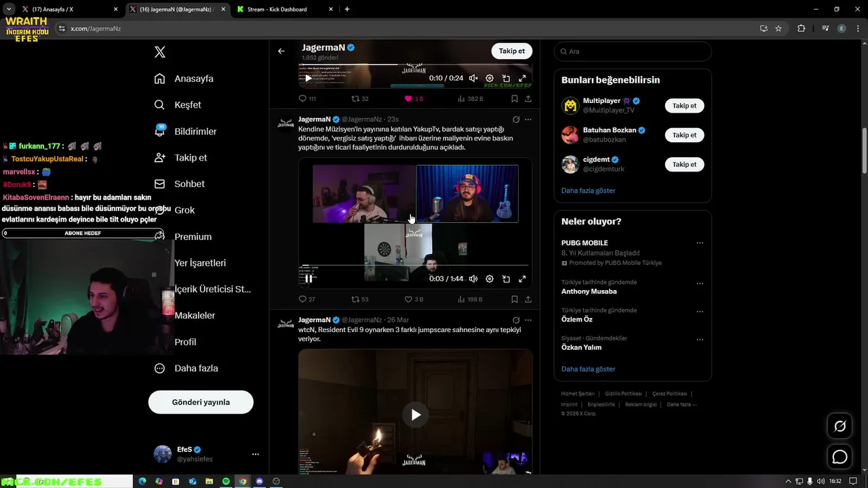Follow cigdemt with Takip et
This screenshot has width=868, height=488.
click(684, 164)
